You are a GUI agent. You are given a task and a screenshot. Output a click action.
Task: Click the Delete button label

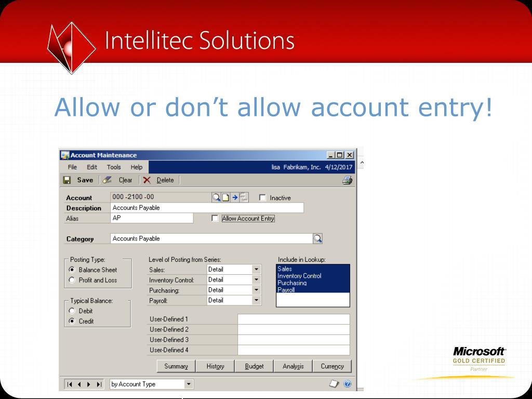165,180
